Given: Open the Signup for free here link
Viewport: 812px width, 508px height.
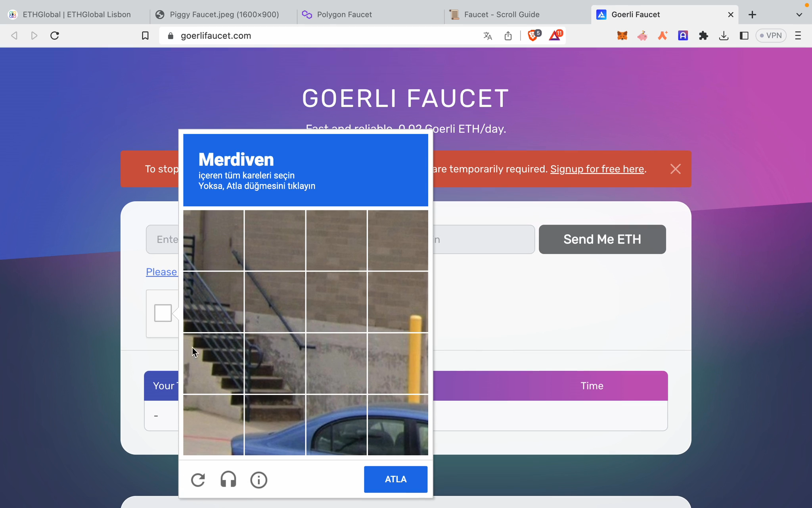Looking at the screenshot, I should 597,169.
